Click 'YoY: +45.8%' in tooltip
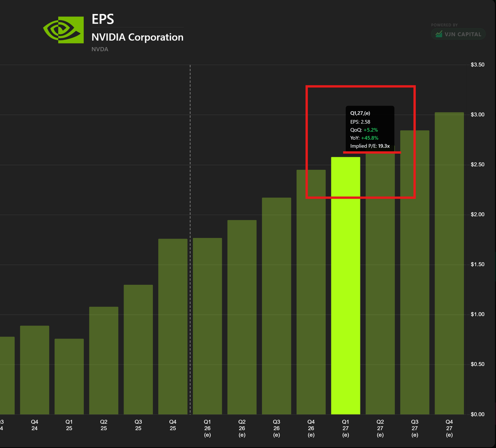The height and width of the screenshot is (448, 496). tap(364, 138)
